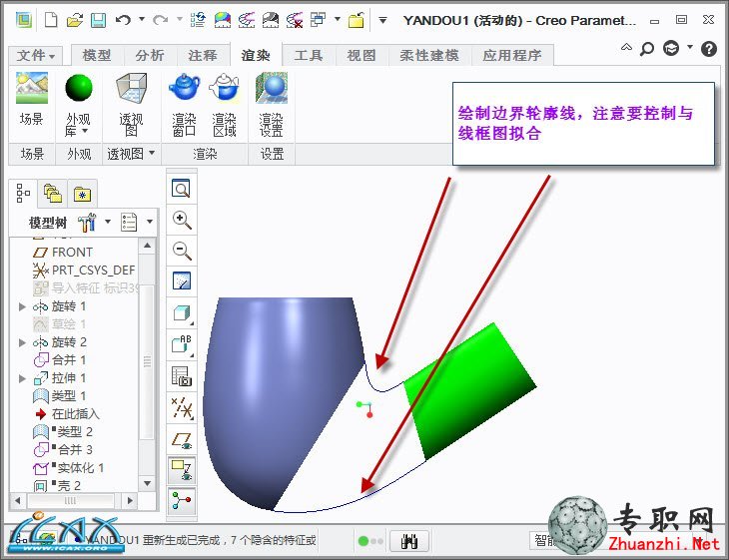This screenshot has height=560, width=729.
Task: Select 实体化 1 feature in tree
Action: coord(68,468)
